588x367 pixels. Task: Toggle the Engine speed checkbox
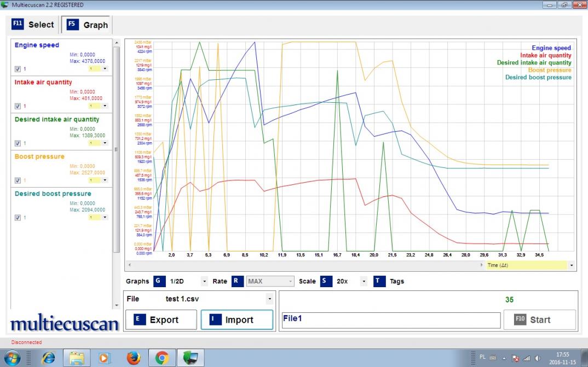click(x=18, y=69)
